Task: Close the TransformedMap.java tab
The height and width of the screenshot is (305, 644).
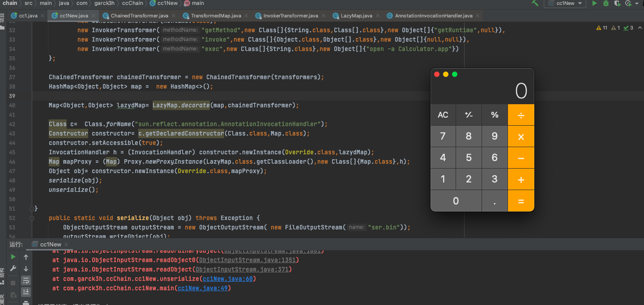Action: (x=246, y=16)
